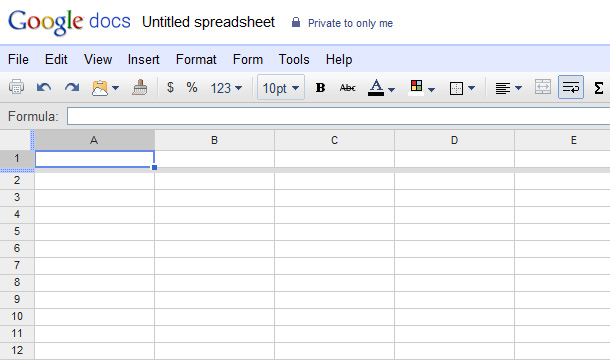Image resolution: width=610 pixels, height=360 pixels.
Task: Select row 2 header
Action: [17, 181]
